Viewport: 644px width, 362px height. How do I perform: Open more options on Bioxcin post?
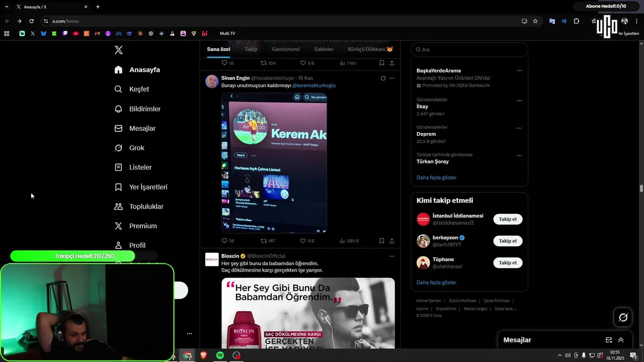(392, 256)
